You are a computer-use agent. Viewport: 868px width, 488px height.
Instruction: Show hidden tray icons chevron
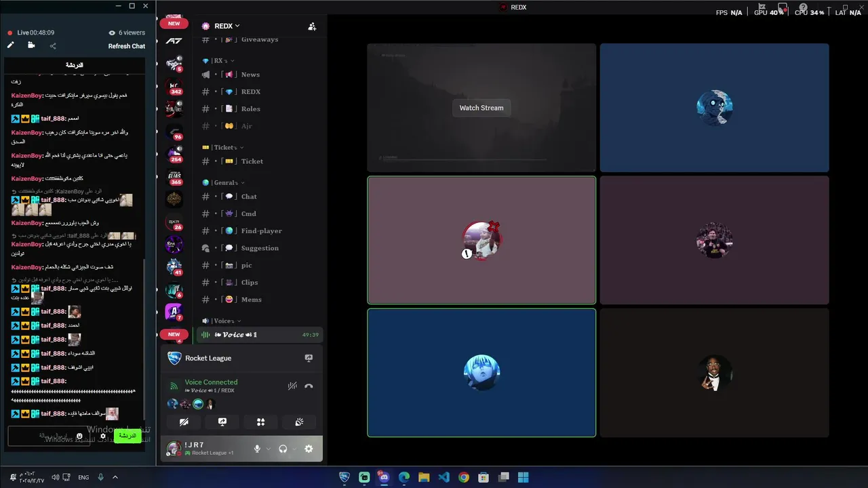click(x=115, y=477)
